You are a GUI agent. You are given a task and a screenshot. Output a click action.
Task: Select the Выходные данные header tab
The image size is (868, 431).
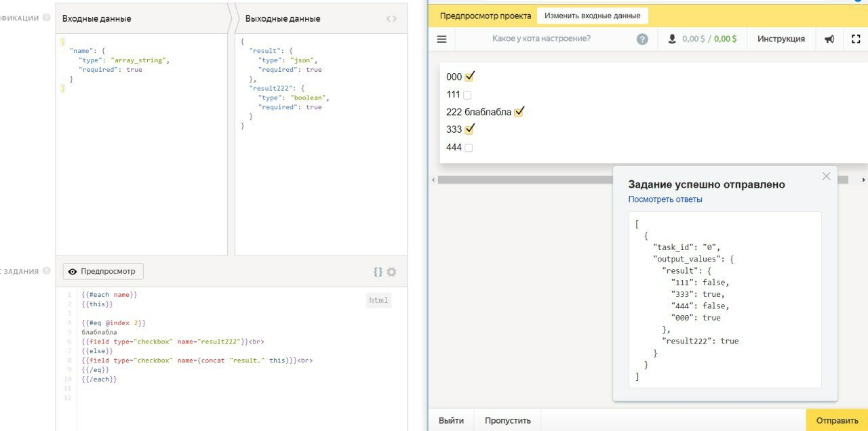(x=320, y=18)
